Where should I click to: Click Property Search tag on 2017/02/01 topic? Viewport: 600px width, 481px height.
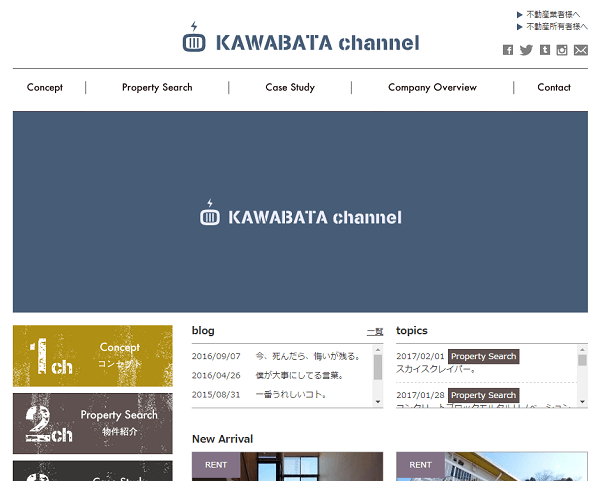484,356
